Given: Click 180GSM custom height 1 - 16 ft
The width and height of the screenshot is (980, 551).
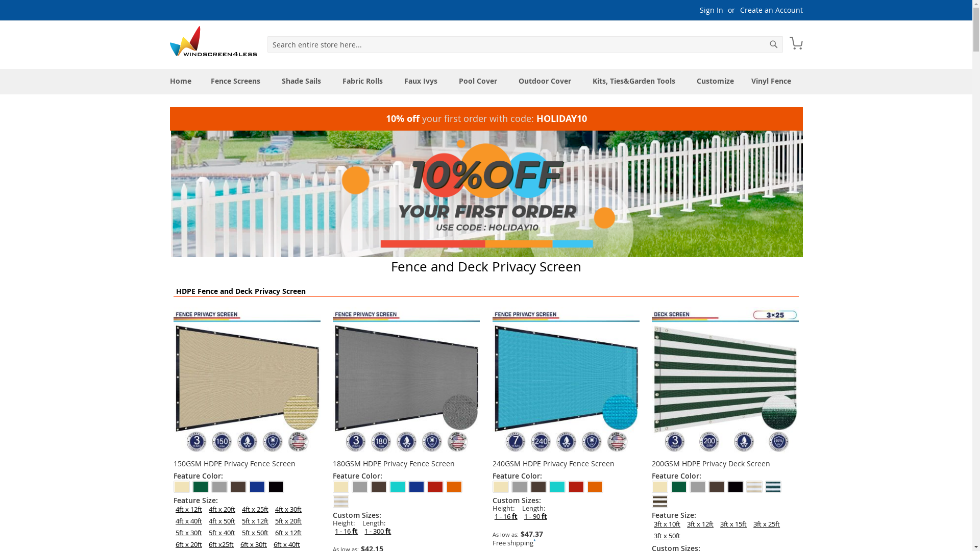Looking at the screenshot, I should tap(346, 531).
